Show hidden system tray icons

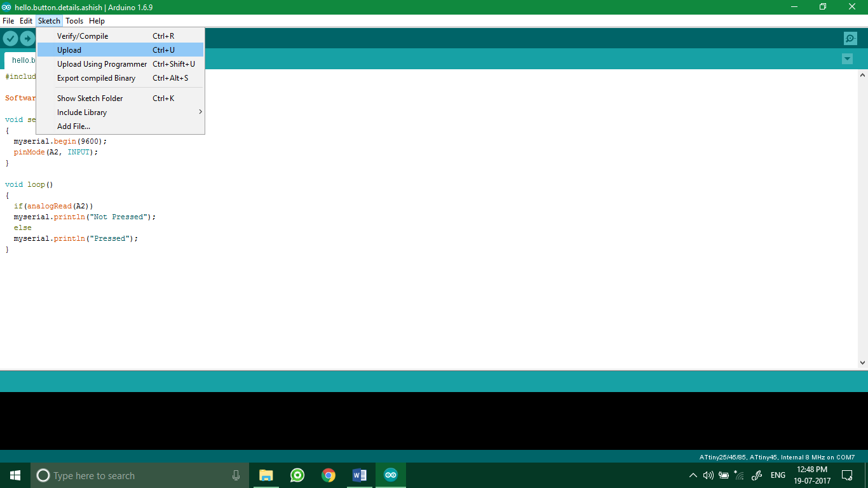(x=693, y=475)
